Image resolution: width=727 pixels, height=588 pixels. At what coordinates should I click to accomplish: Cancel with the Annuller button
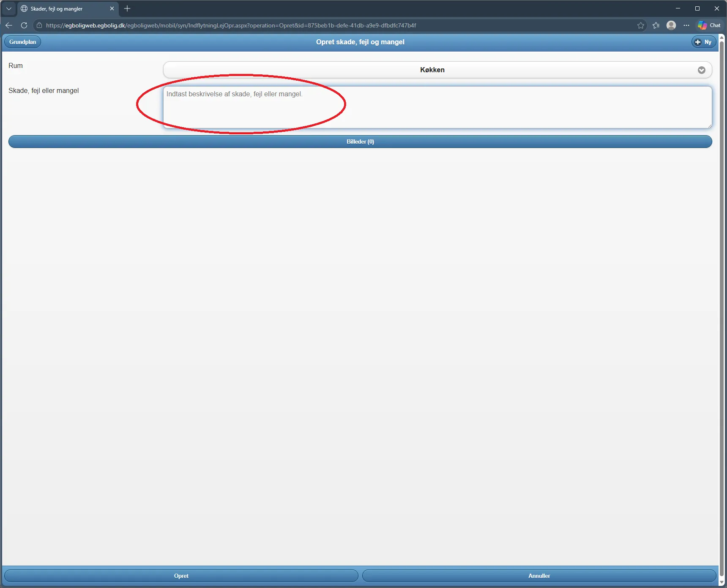(x=539, y=576)
